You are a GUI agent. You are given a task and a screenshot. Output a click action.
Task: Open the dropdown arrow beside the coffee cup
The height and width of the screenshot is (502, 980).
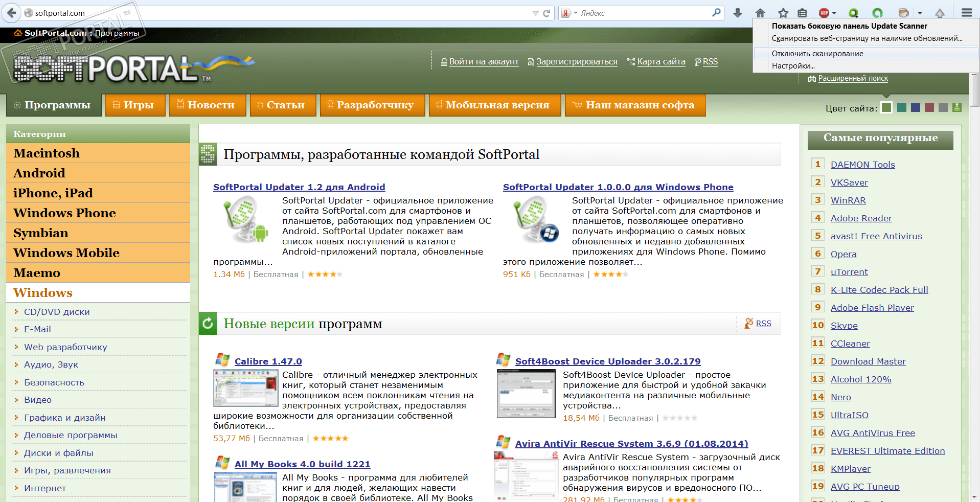pos(920,13)
